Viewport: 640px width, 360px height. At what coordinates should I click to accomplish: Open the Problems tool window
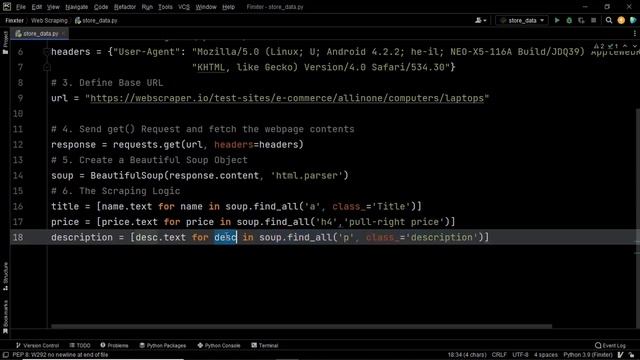click(114, 345)
